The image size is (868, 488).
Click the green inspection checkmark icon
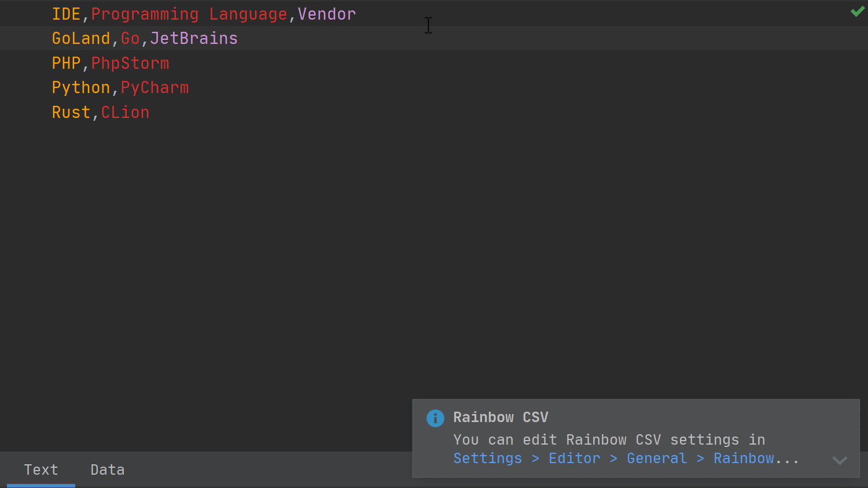coord(857,12)
